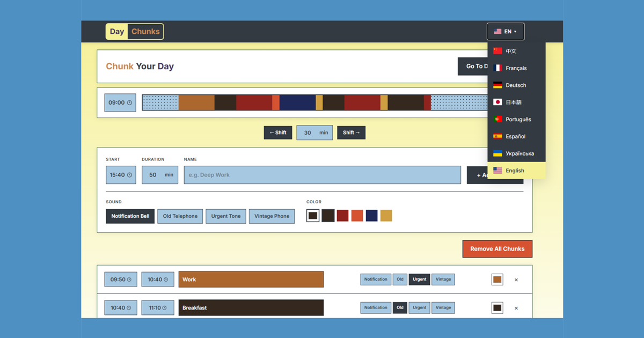Switch language to Español

516,136
